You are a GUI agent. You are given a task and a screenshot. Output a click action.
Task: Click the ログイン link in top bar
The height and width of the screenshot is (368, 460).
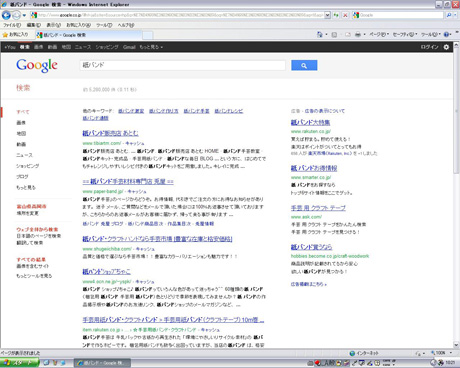coord(429,47)
